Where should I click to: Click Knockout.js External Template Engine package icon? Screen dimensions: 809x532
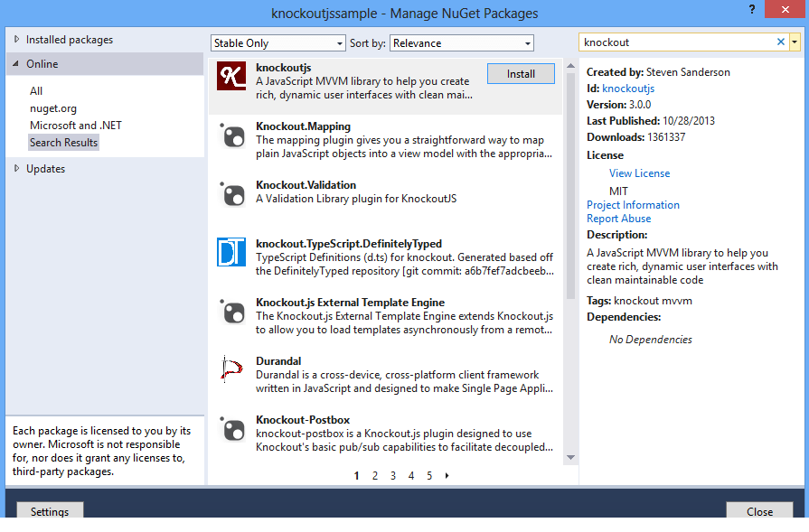click(232, 313)
